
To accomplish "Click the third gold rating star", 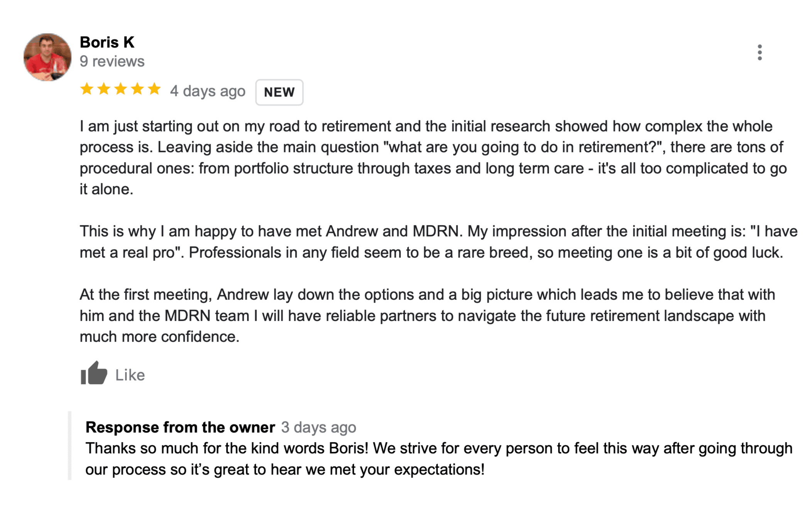I will point(121,89).
